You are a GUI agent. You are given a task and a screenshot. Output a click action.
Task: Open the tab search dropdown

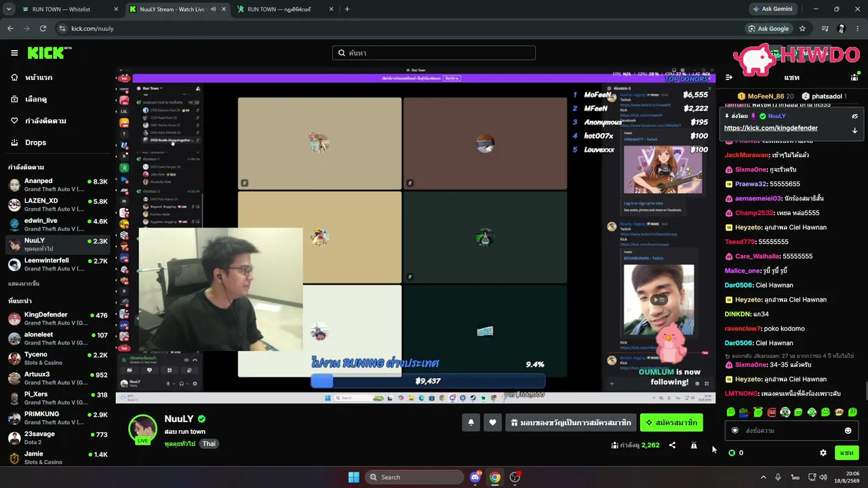coord(9,9)
